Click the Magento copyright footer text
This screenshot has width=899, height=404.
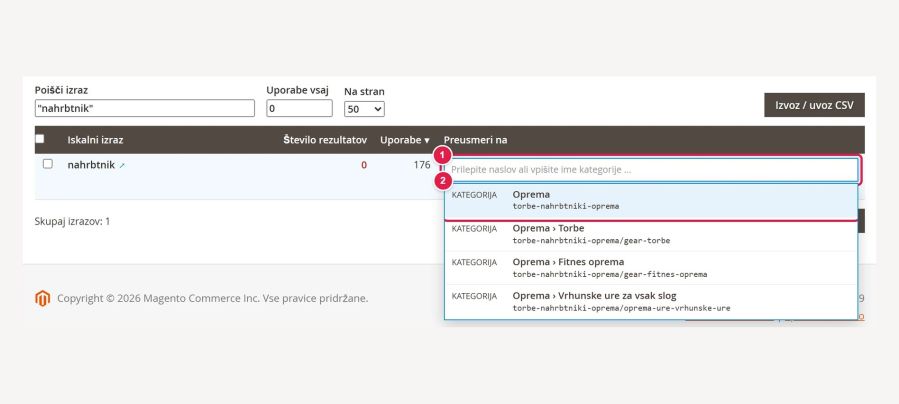click(x=213, y=299)
